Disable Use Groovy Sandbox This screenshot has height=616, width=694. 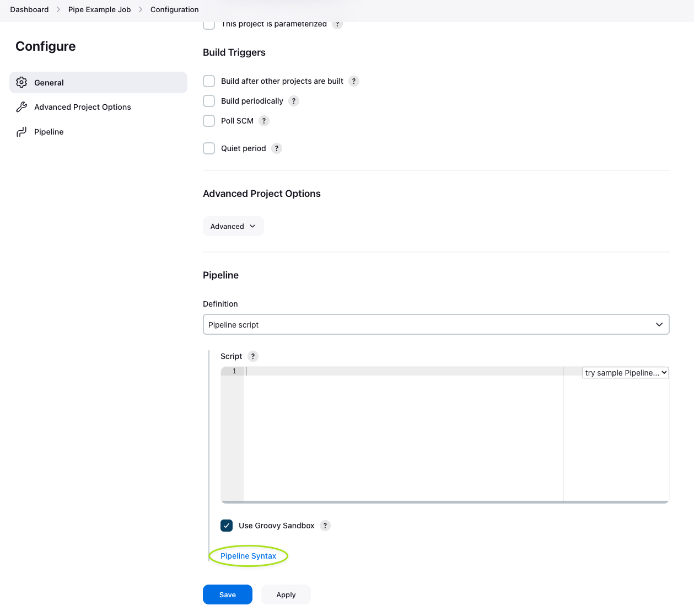click(227, 526)
